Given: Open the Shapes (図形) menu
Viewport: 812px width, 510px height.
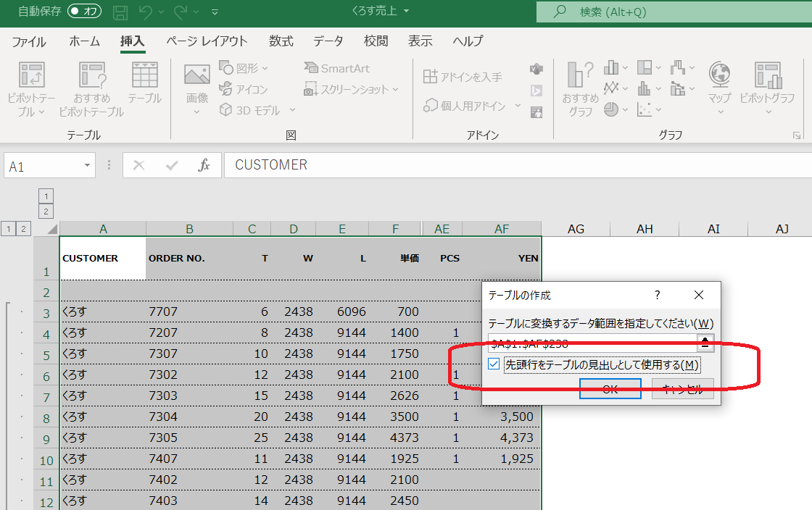Looking at the screenshot, I should point(244,68).
